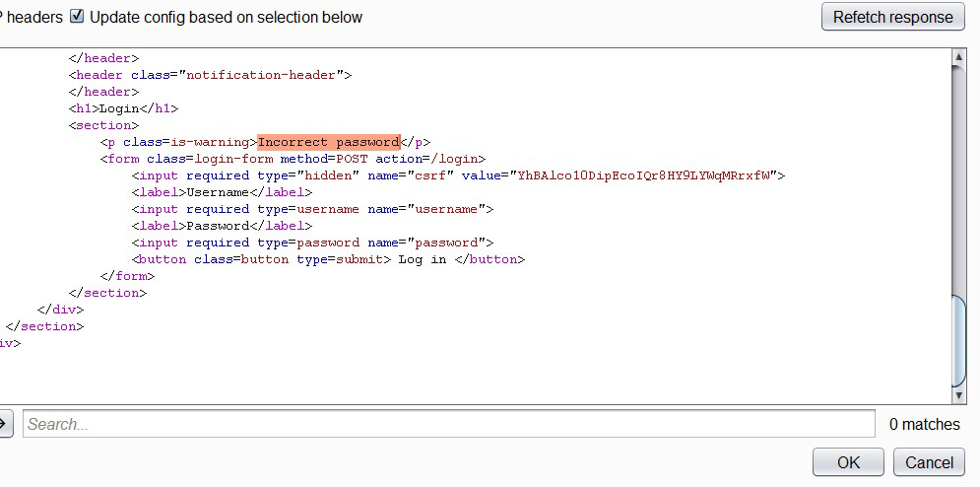Click the csrf token value string
The image size is (980, 487).
pyautogui.click(x=644, y=175)
